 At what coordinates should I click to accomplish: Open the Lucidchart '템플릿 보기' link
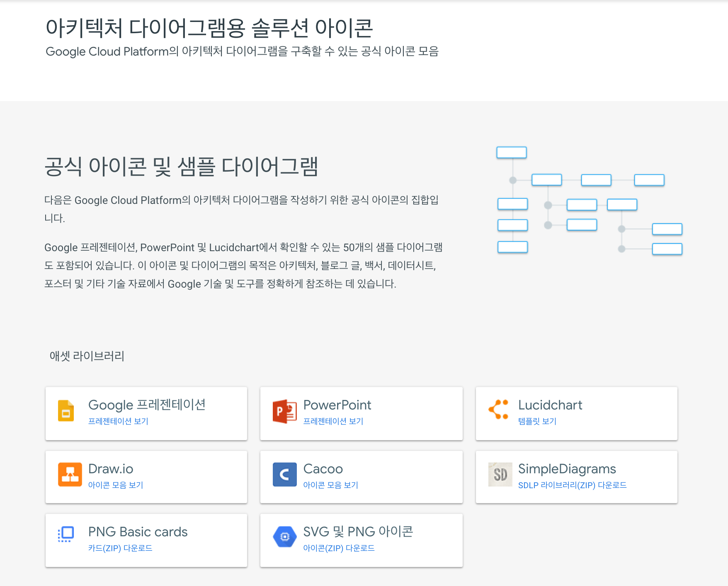pyautogui.click(x=537, y=421)
